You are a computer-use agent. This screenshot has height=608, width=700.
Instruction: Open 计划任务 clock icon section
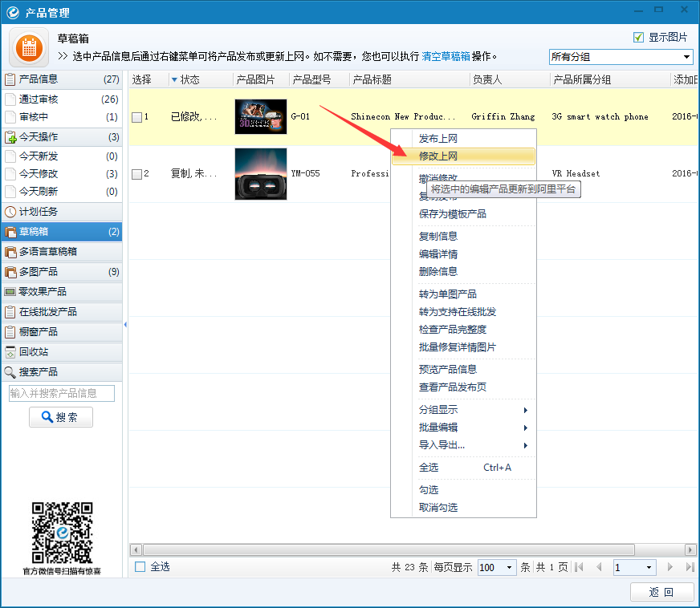[10, 212]
